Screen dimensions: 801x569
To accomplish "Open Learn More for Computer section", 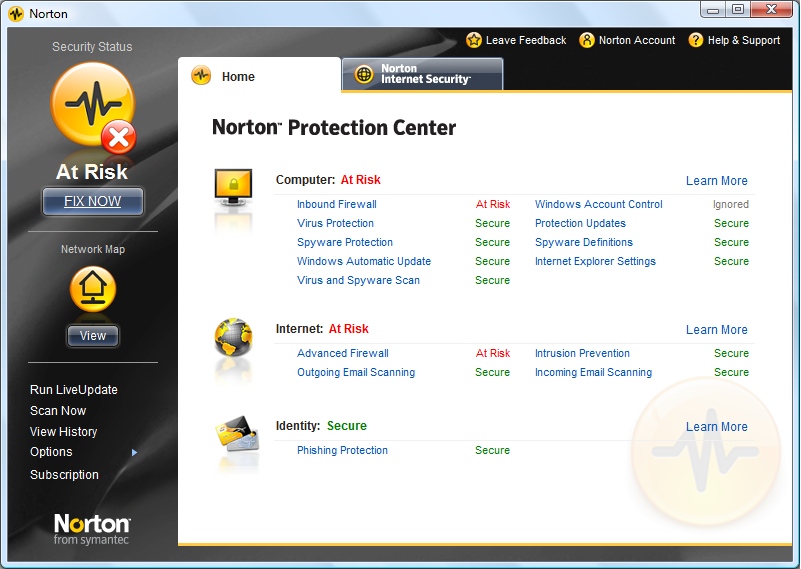I will click(x=716, y=181).
